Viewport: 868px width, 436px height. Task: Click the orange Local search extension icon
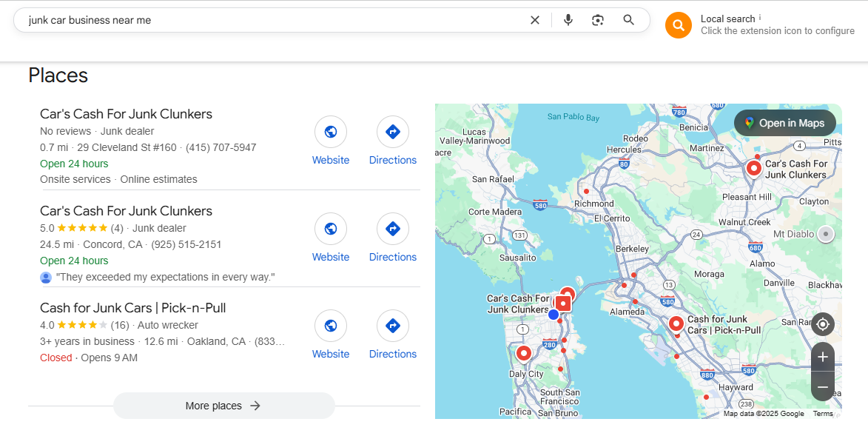[678, 25]
